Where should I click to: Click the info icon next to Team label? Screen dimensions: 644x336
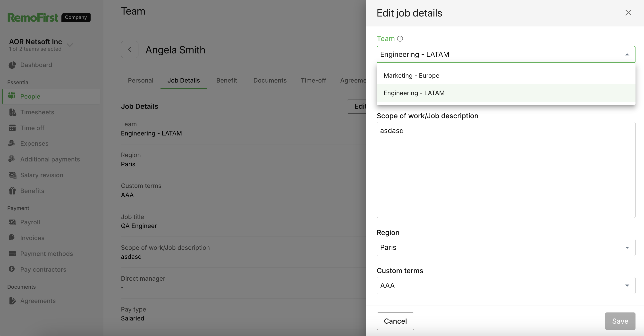(x=400, y=39)
